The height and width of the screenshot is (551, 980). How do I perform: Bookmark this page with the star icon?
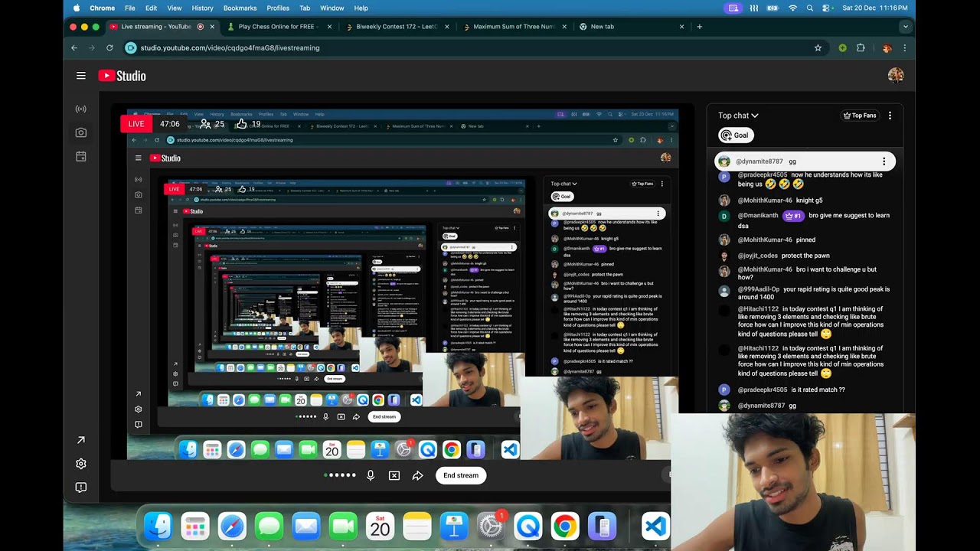tap(818, 47)
